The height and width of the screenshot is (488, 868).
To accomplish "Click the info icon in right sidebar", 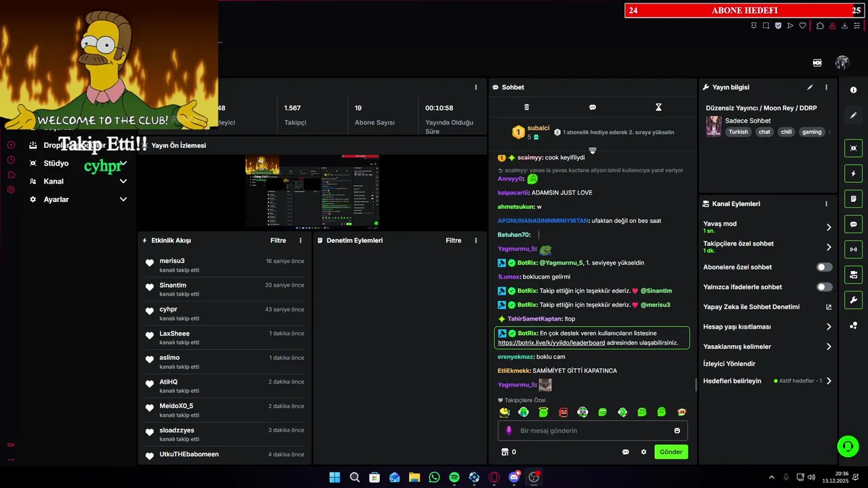I will pyautogui.click(x=853, y=90).
